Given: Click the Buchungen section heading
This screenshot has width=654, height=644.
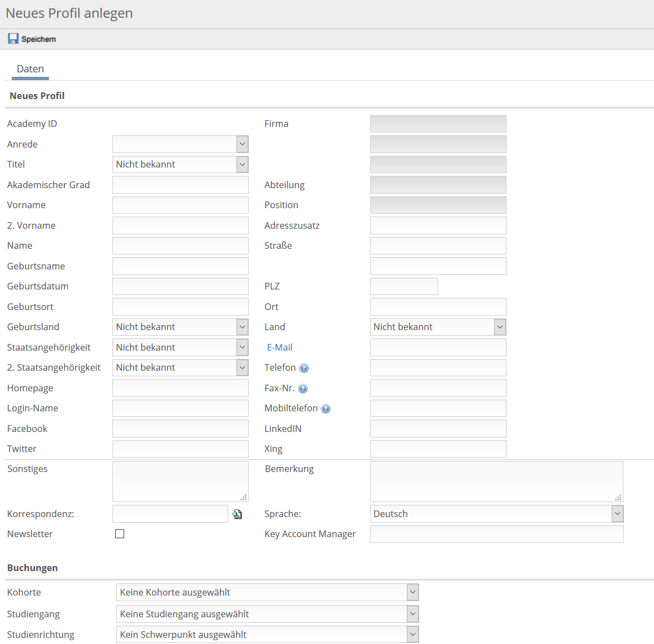Looking at the screenshot, I should click(32, 568).
